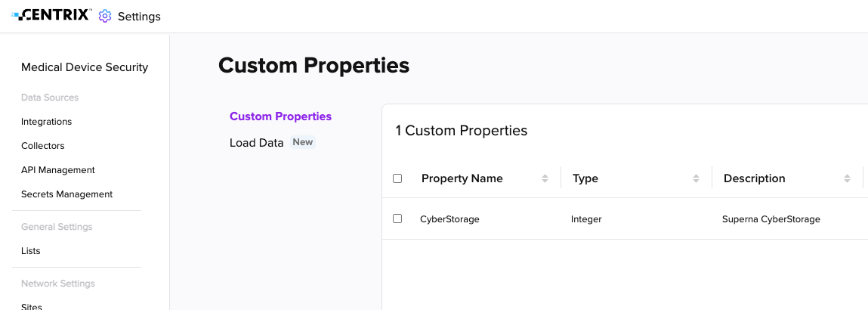Check the CyberStorage row checkbox
This screenshot has height=310, width=868.
click(x=397, y=219)
